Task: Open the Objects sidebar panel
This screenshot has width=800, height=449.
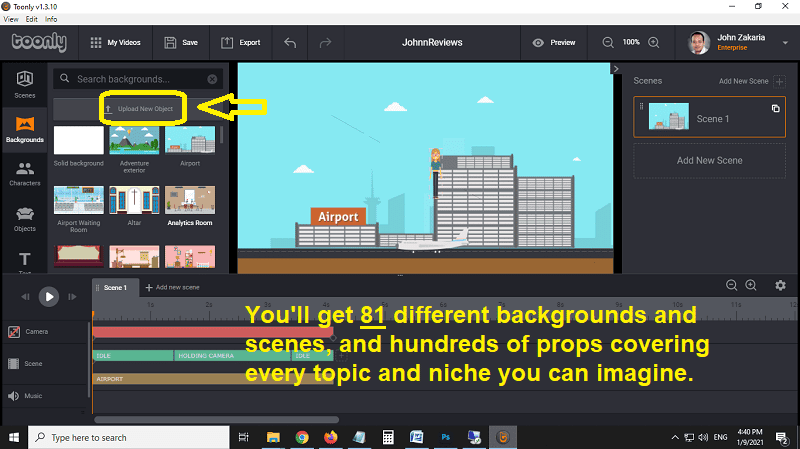Action: (x=24, y=219)
